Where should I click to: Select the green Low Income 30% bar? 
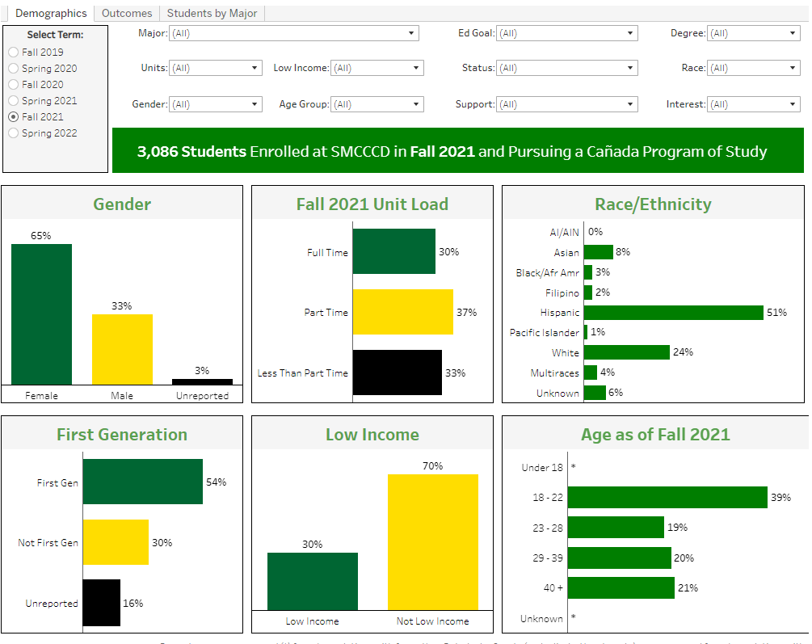click(x=313, y=581)
